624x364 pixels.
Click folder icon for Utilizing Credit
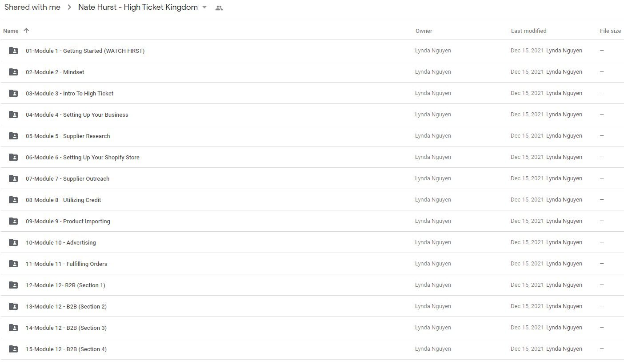[x=13, y=200]
